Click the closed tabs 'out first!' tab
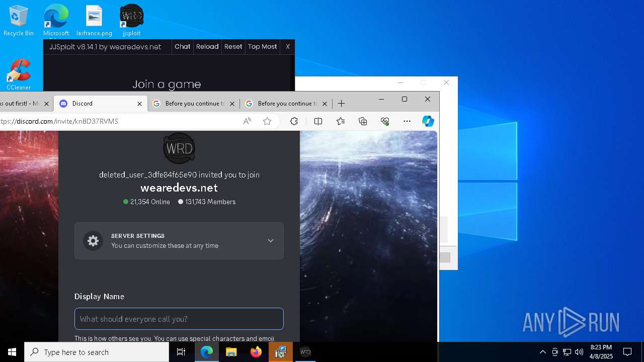Image resolution: width=644 pixels, height=362 pixels. pyautogui.click(x=24, y=104)
